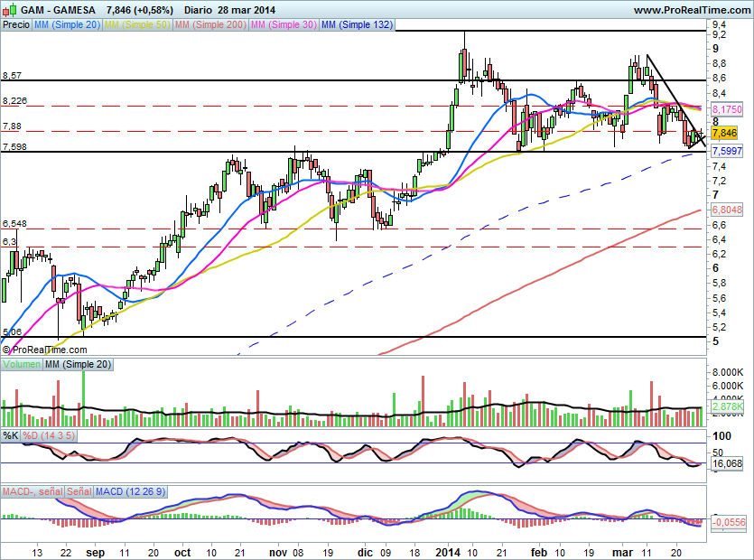Select the %K stochastic label
Viewport: 754px width, 560px height.
[11, 436]
